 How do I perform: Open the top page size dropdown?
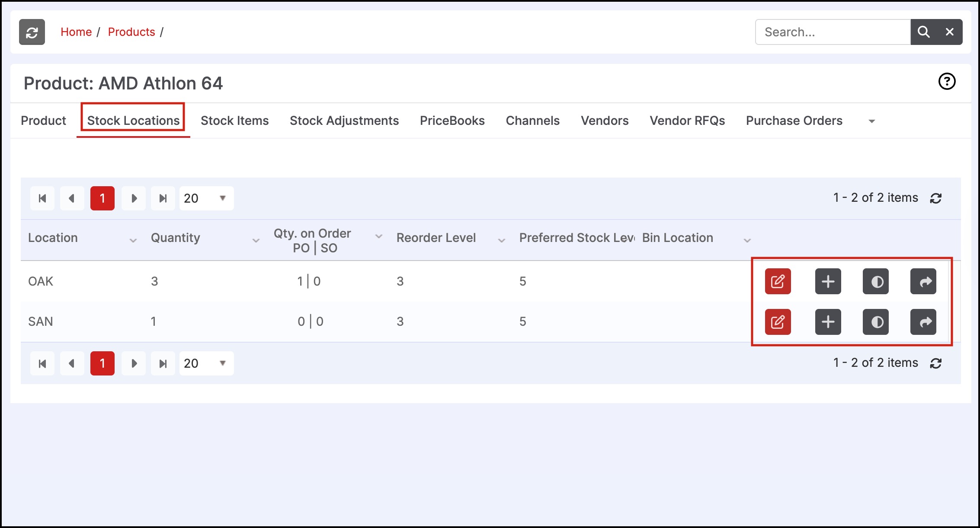[x=207, y=198]
